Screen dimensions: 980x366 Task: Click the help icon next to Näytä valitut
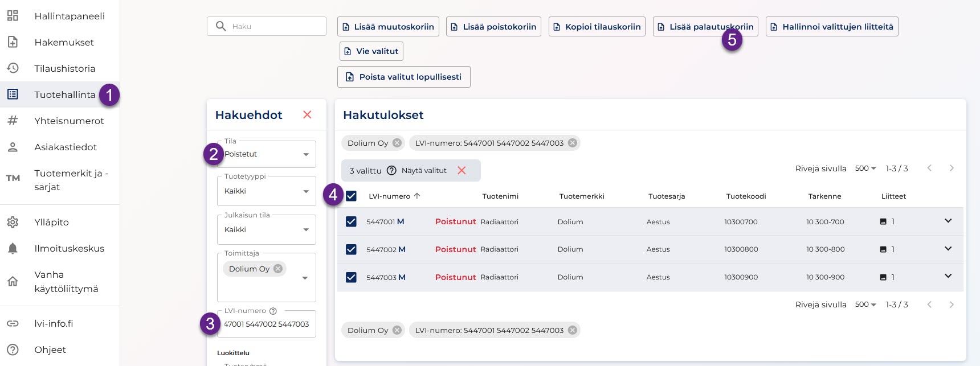pyautogui.click(x=391, y=171)
